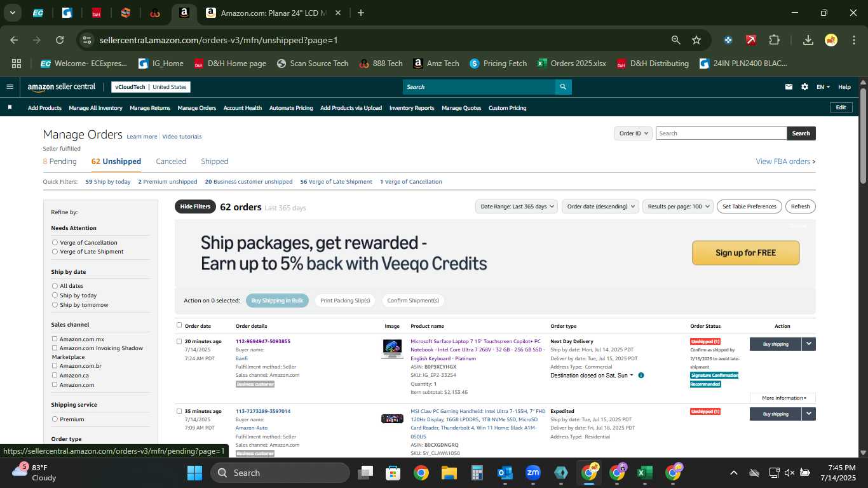
Task: Open the Microsoft Store taskbar icon
Action: pos(393,473)
